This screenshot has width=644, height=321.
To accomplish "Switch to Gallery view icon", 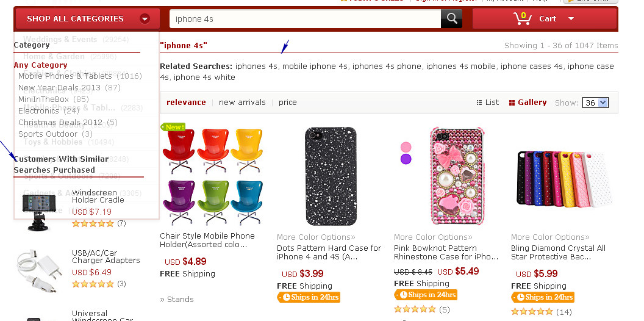I will 512,103.
